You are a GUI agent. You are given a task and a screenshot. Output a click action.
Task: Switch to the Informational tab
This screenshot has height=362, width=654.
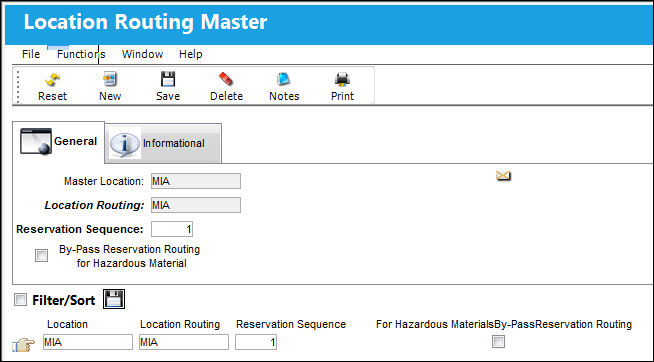point(163,143)
